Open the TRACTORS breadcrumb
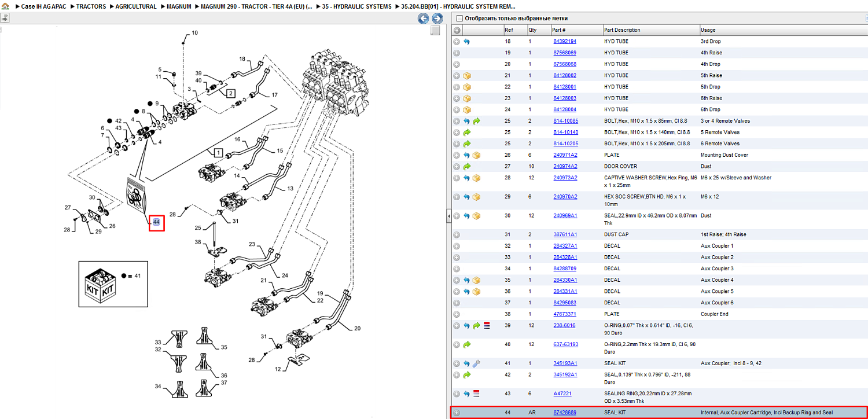The height and width of the screenshot is (419, 868). [91, 6]
